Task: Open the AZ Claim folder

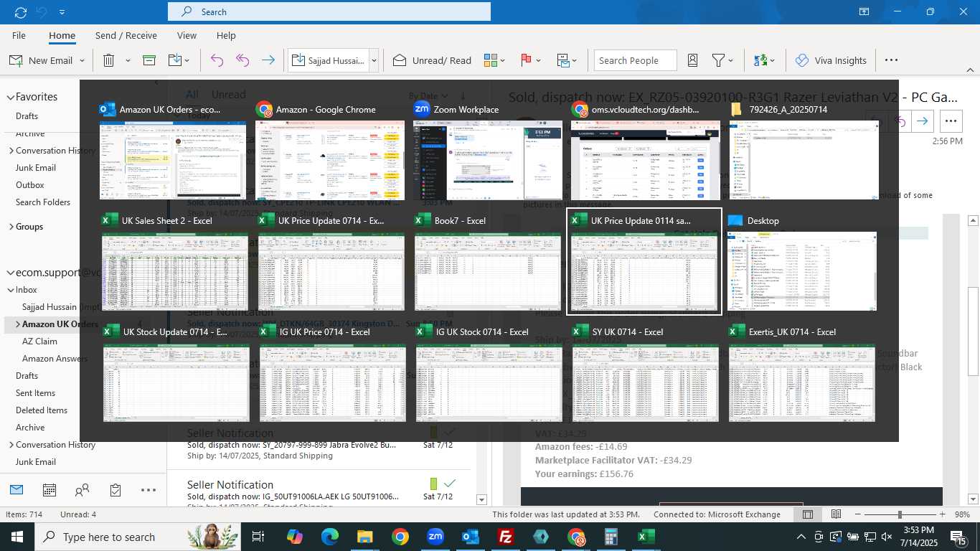Action: coord(39,342)
